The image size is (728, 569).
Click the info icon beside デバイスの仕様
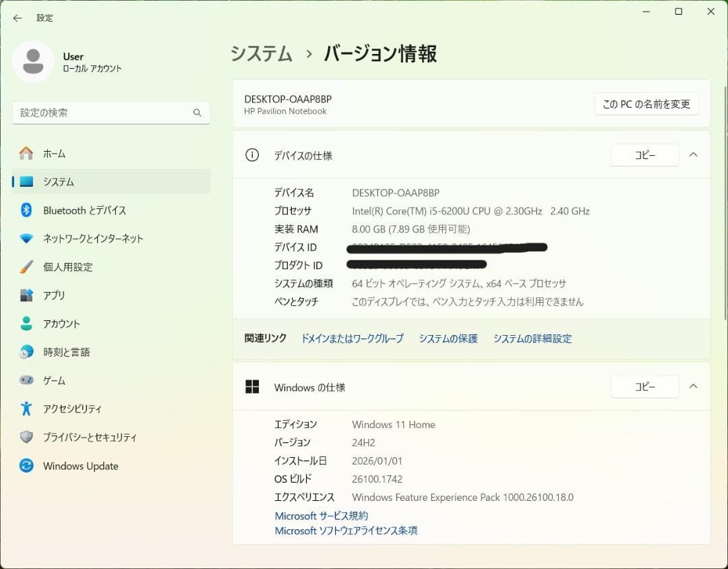[252, 155]
